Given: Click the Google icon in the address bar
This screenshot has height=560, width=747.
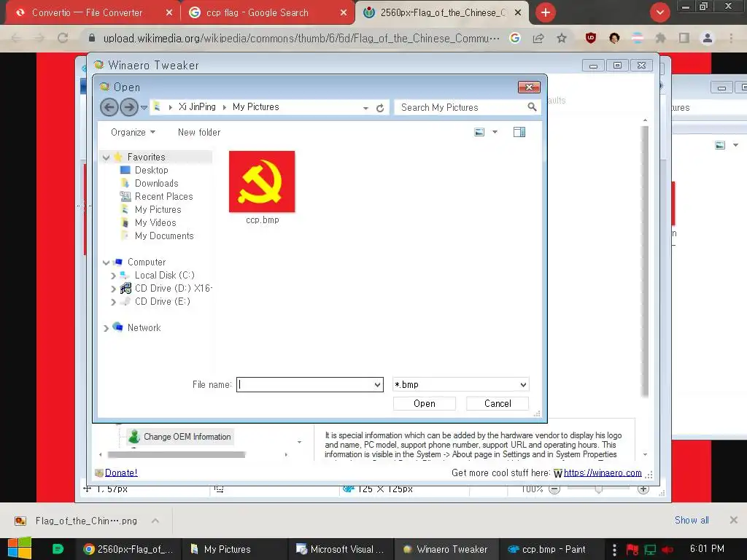Looking at the screenshot, I should pyautogui.click(x=514, y=38).
